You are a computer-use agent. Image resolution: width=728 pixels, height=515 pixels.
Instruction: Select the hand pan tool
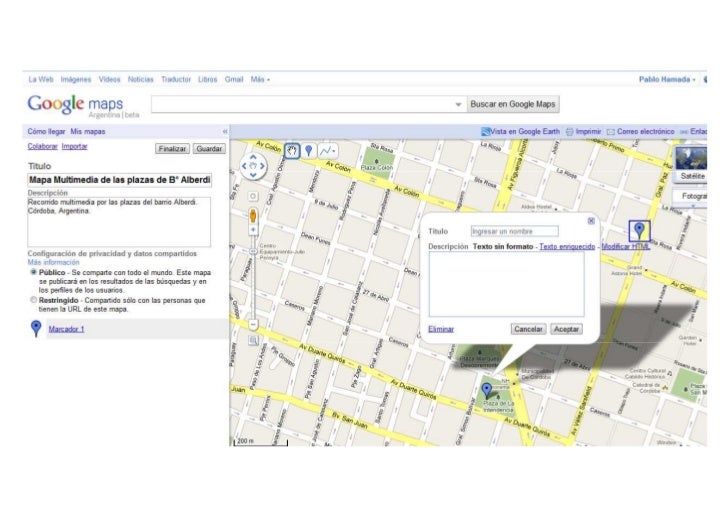click(x=292, y=151)
